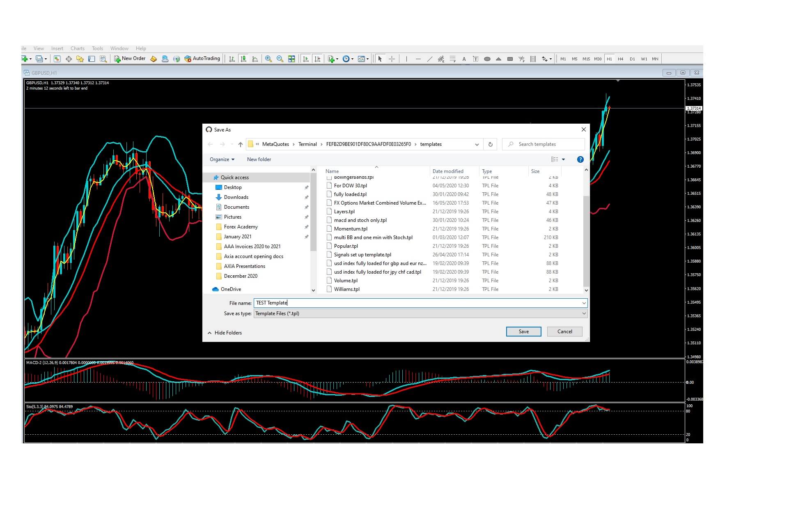
Task: Select the equidistant channel tool
Action: coord(441,59)
